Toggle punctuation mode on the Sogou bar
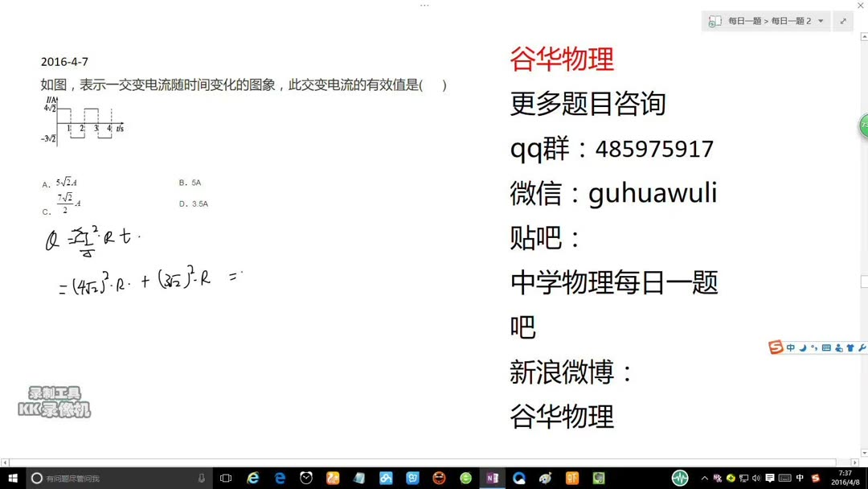Image resolution: width=868 pixels, height=489 pixels. point(814,347)
